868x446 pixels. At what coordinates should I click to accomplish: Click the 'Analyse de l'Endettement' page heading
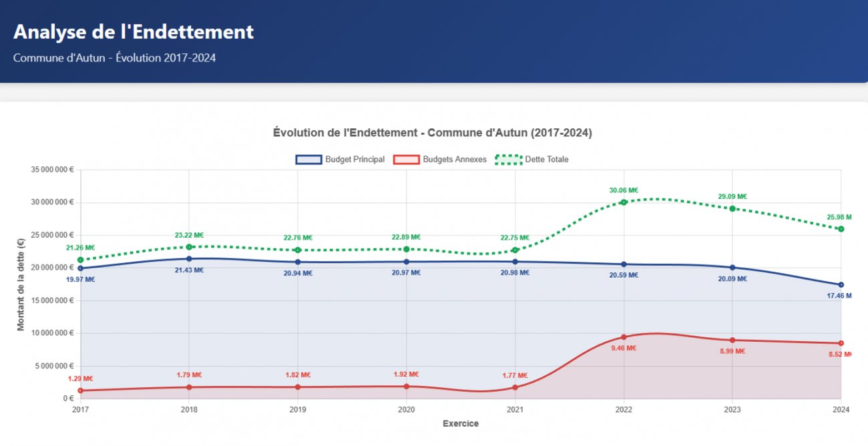(134, 32)
